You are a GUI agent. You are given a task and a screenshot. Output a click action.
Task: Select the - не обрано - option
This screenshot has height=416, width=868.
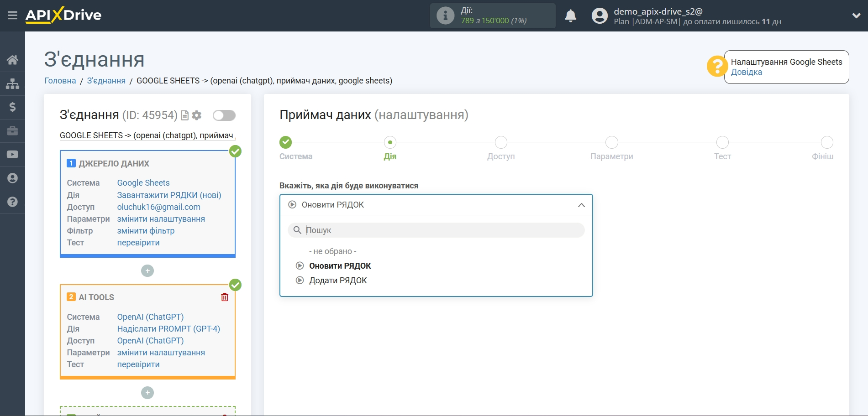click(333, 251)
